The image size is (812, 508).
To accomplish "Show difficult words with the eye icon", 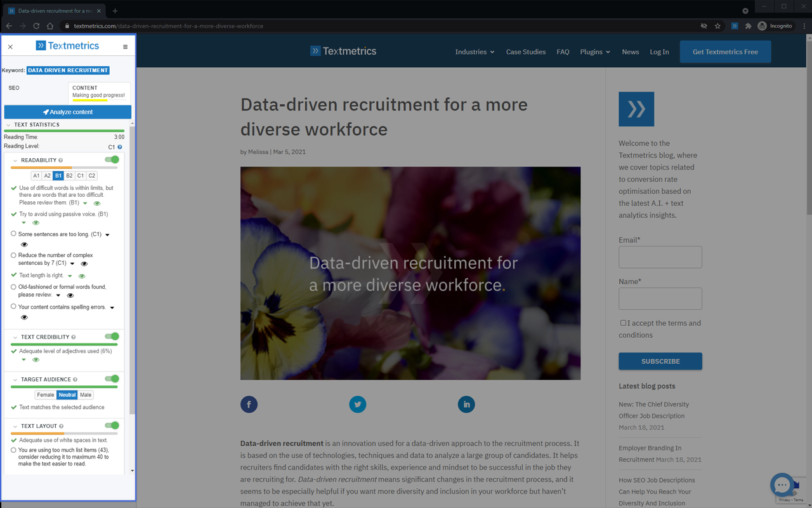I will coord(97,203).
